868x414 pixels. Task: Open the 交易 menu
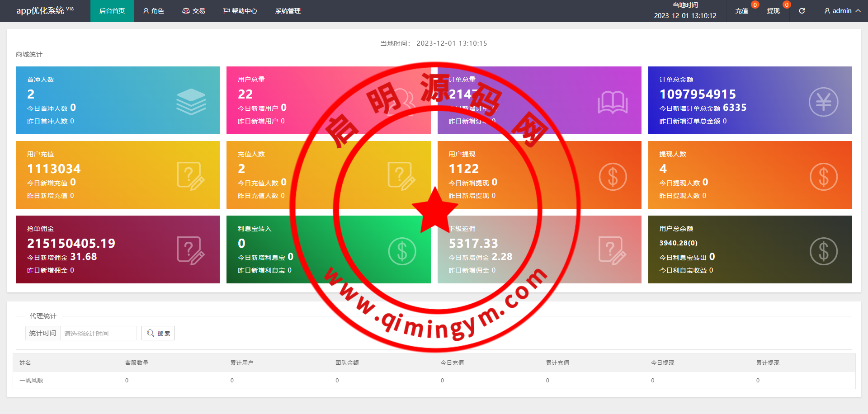click(193, 11)
